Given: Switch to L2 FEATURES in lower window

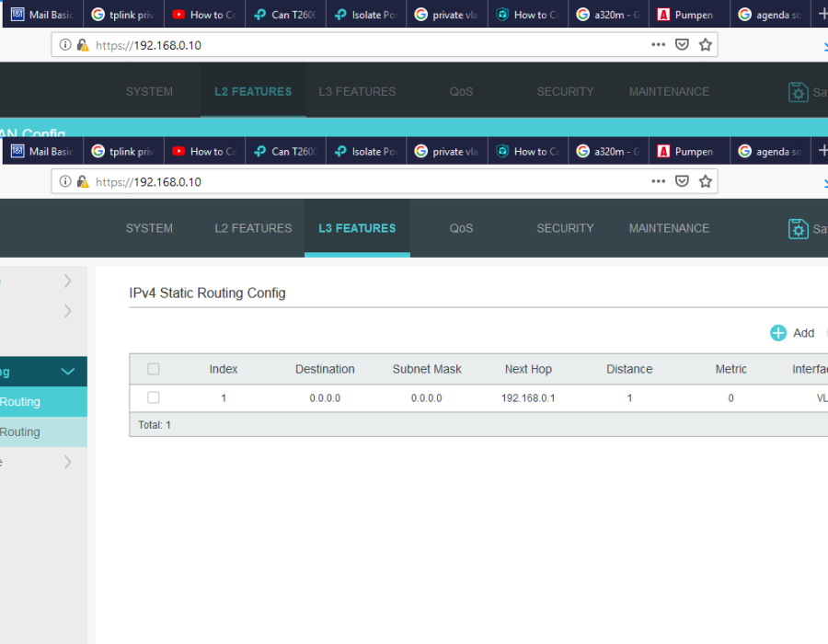Looking at the screenshot, I should 253,228.
